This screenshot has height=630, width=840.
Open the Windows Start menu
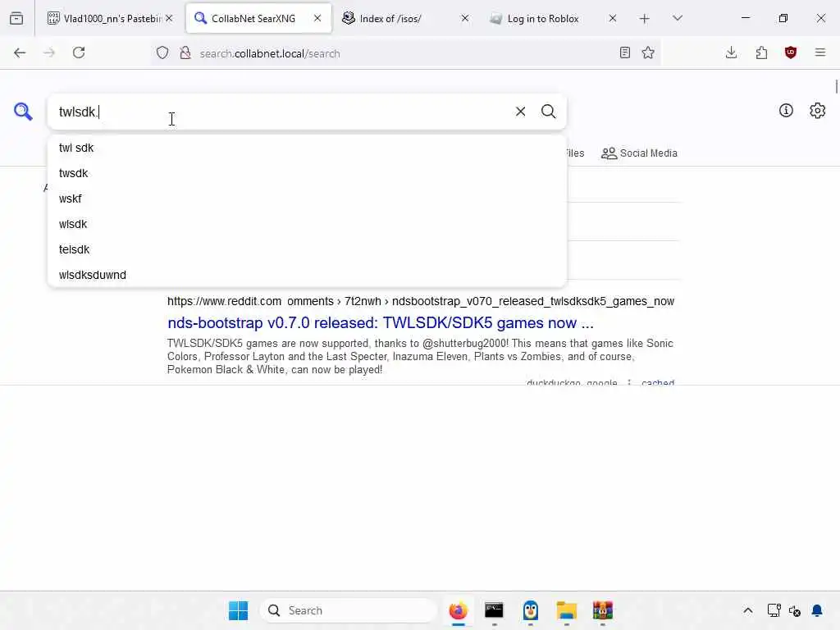[x=239, y=610]
